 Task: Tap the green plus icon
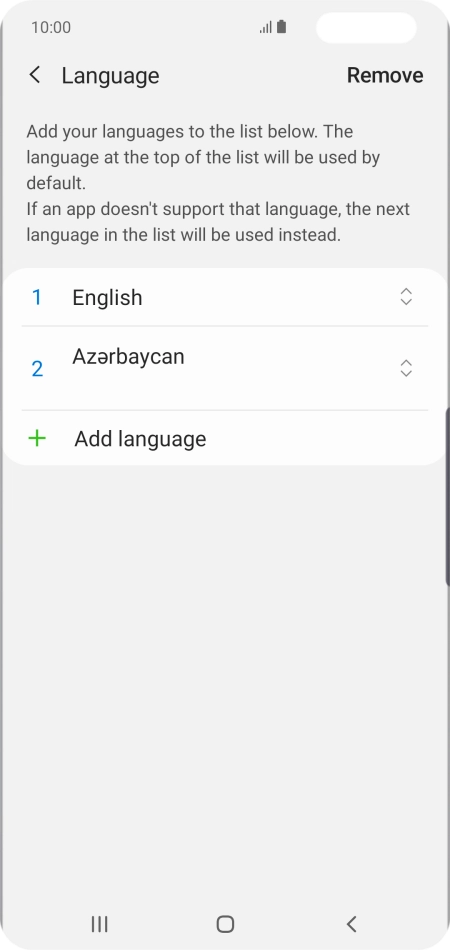click(x=37, y=438)
